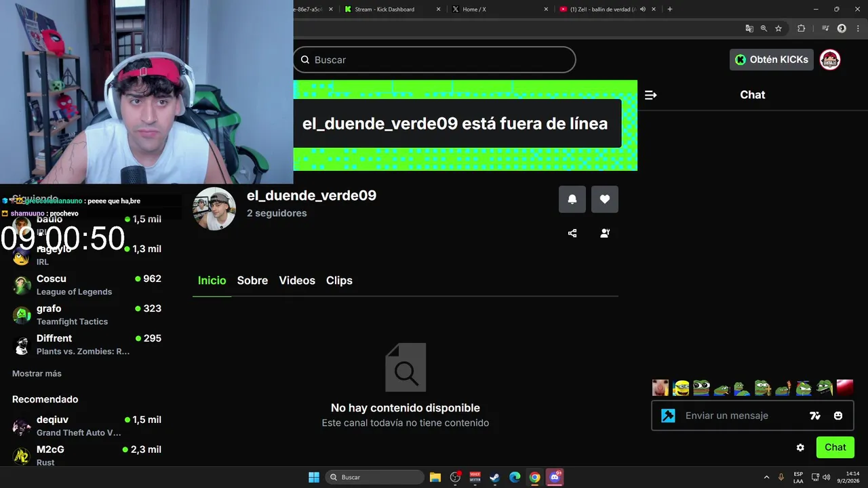Viewport: 868px width, 488px height.
Task: Click the notification bell for el_duende_verde09
Action: tap(572, 199)
